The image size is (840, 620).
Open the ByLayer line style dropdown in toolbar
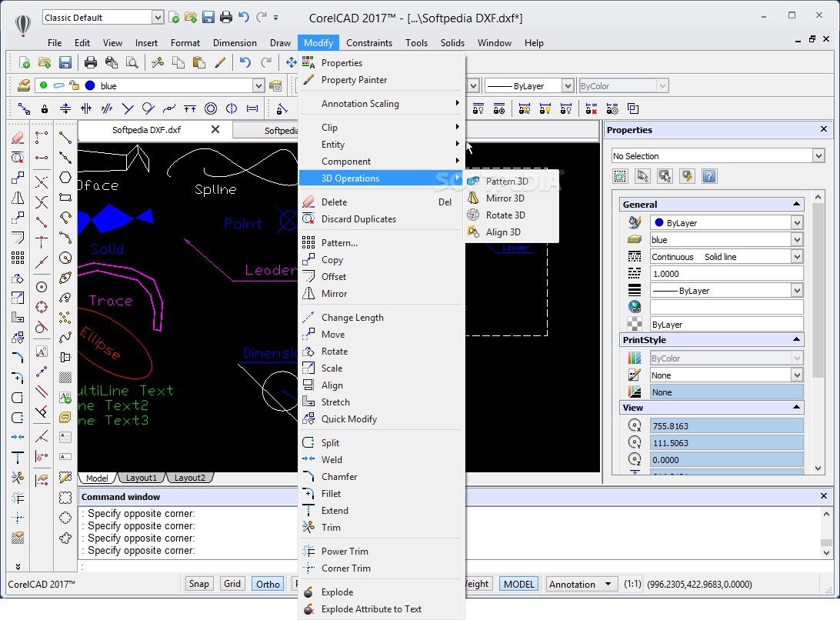[x=568, y=85]
